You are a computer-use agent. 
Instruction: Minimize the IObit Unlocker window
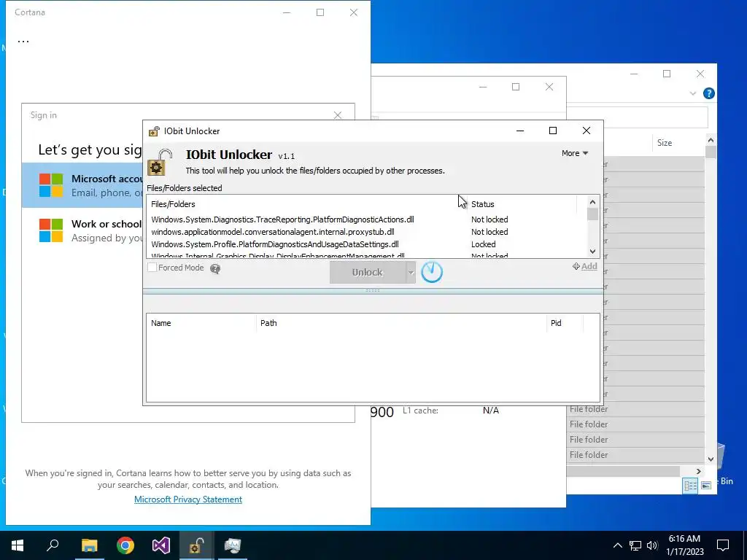(x=520, y=131)
